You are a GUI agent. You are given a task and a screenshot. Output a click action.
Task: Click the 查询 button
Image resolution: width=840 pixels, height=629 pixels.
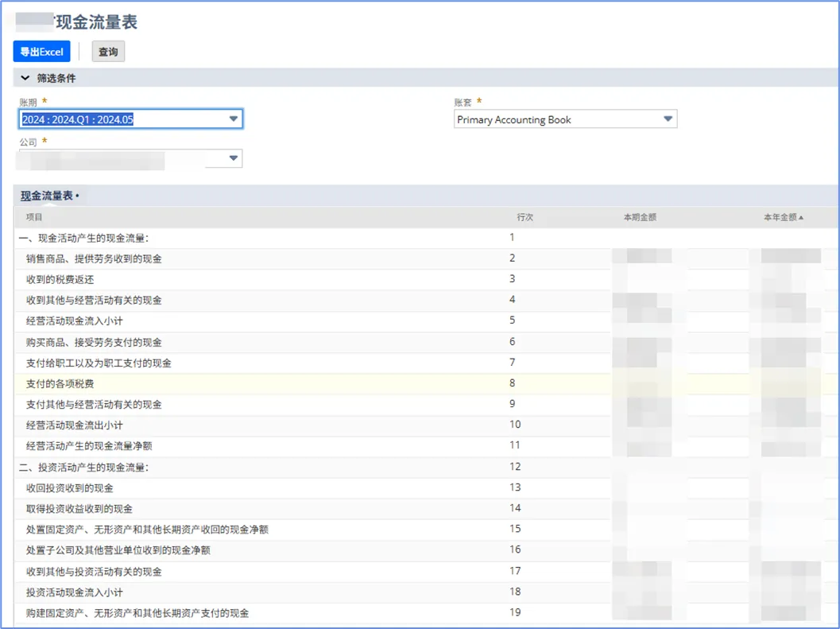(x=108, y=52)
